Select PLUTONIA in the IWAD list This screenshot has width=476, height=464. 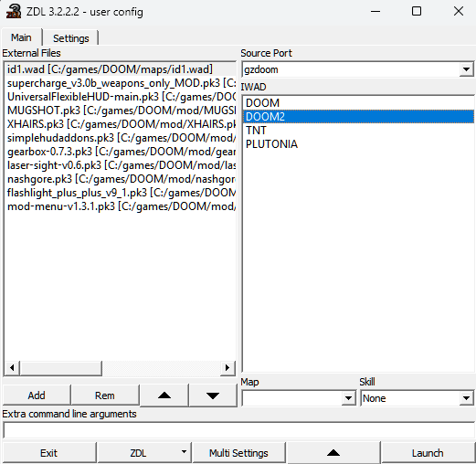point(358,144)
